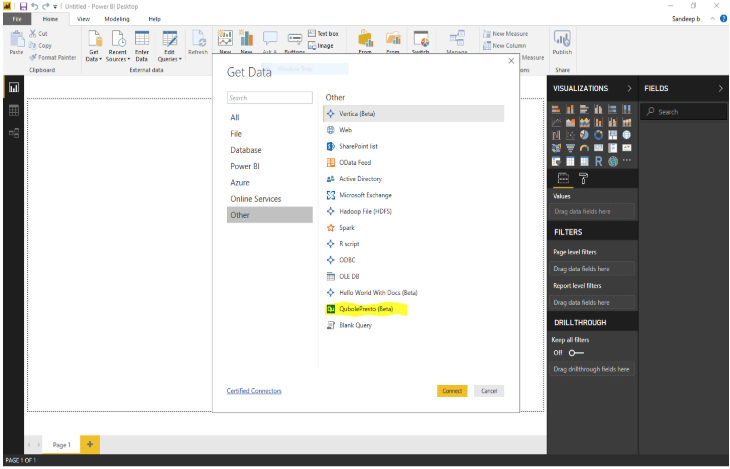Click the Get Data search box
Viewport: 730px width, 469px height.
tap(270, 98)
